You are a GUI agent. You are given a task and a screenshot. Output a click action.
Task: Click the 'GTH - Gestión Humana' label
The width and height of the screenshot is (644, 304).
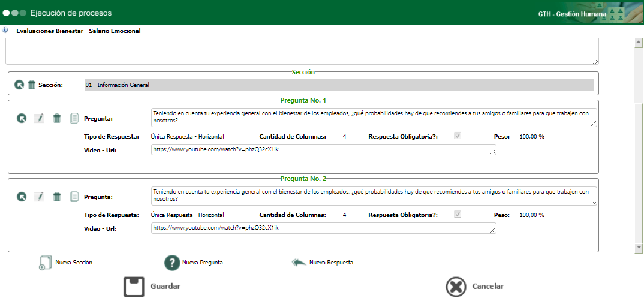(x=572, y=14)
